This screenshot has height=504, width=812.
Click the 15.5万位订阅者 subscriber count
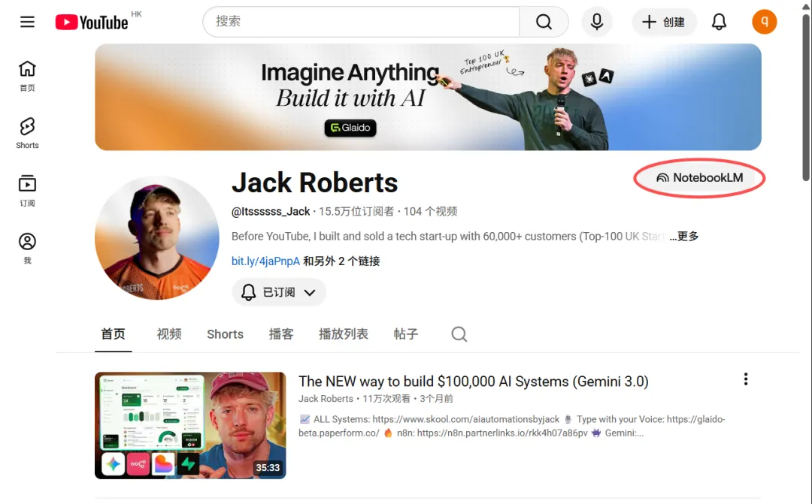(356, 212)
